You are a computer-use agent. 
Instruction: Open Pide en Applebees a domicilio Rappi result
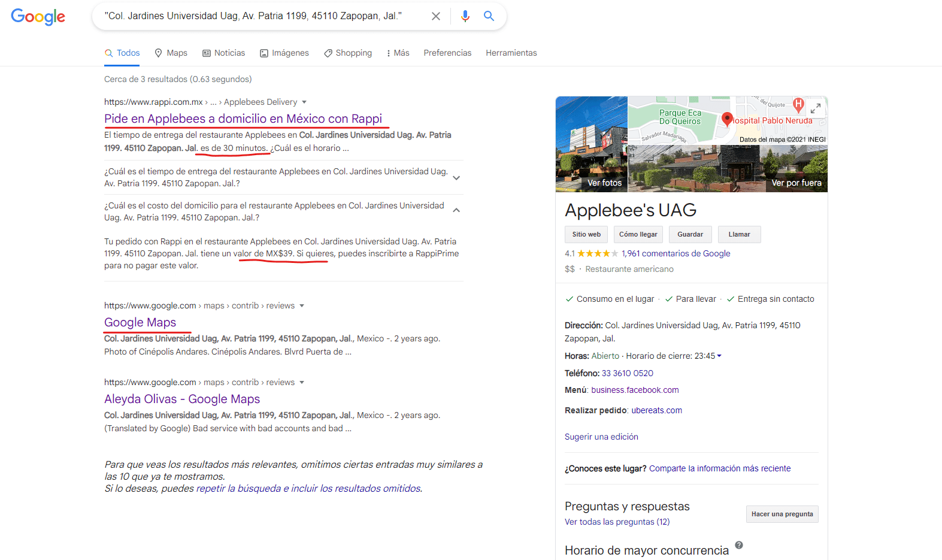coord(243,119)
